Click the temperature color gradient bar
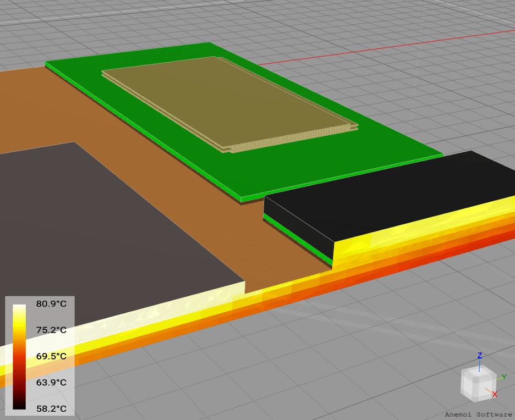The image size is (515, 420). (x=19, y=356)
